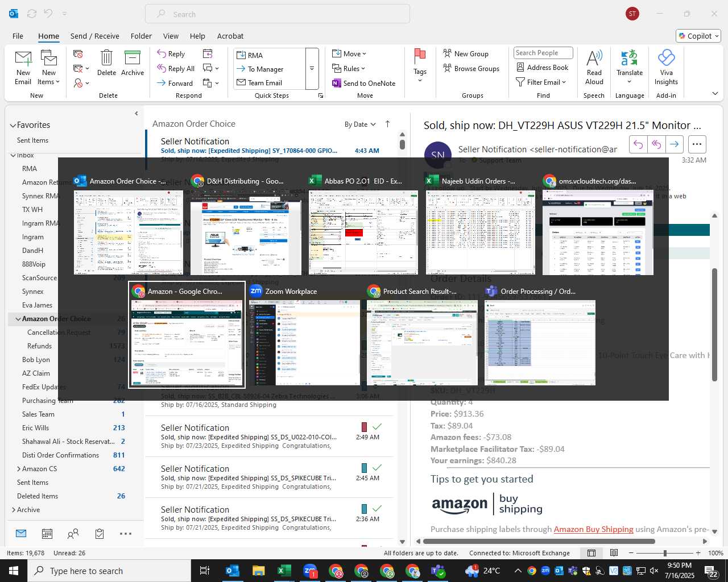Adjust the zoom slider in status bar
This screenshot has width=728, height=582.
point(665,553)
